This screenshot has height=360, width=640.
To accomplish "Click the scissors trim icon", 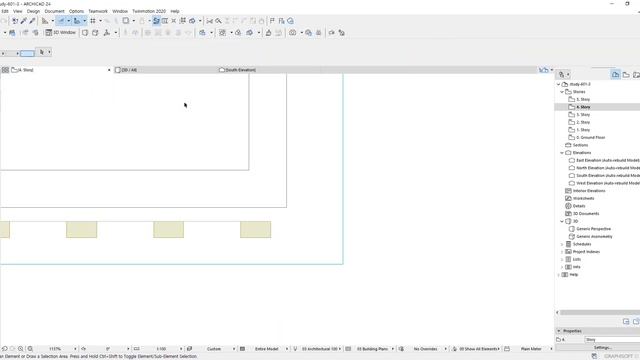I will 209,21.
